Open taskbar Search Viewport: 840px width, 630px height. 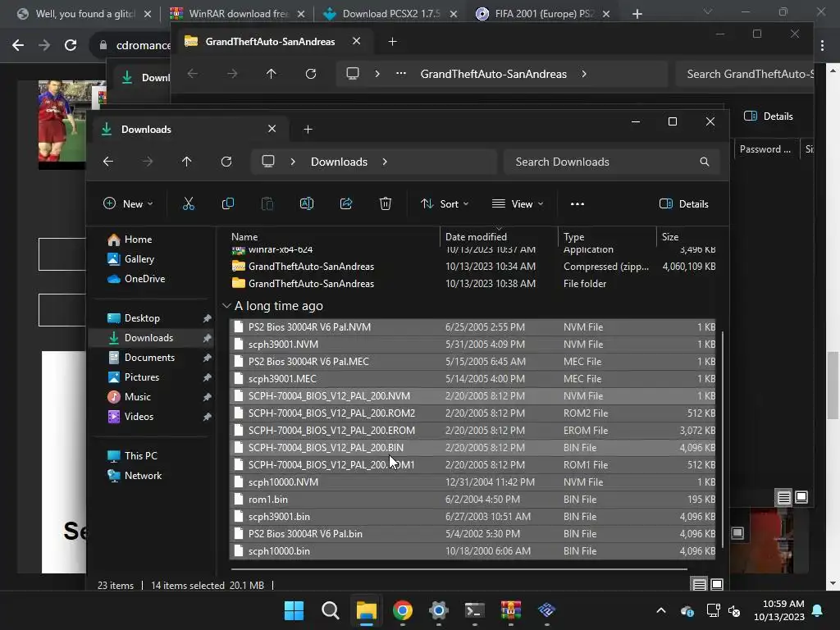(330, 610)
